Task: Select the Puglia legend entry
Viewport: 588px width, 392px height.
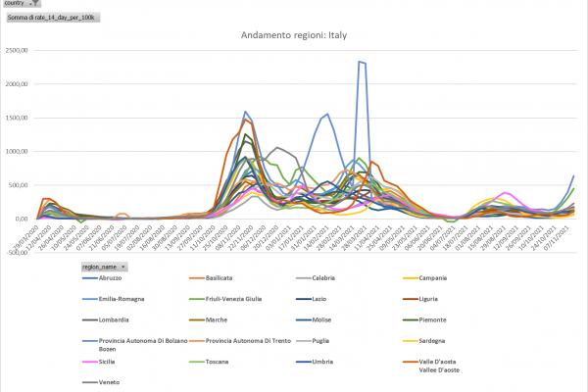Action: pyautogui.click(x=313, y=341)
